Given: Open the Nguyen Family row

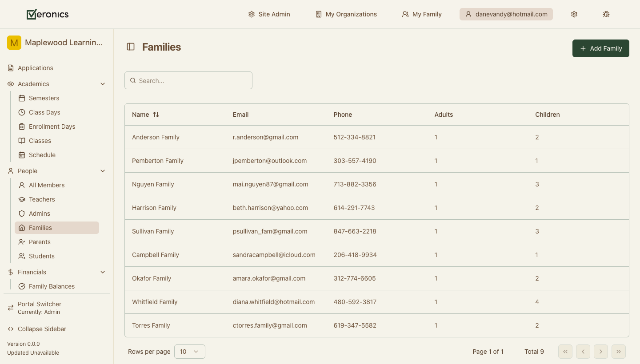Looking at the screenshot, I should 377,184.
